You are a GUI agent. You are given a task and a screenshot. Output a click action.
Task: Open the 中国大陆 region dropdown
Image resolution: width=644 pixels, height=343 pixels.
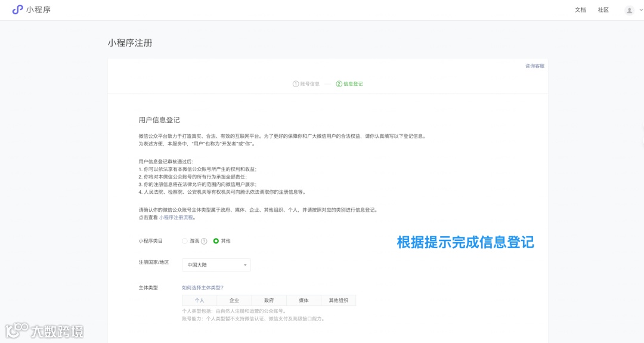[x=216, y=265]
